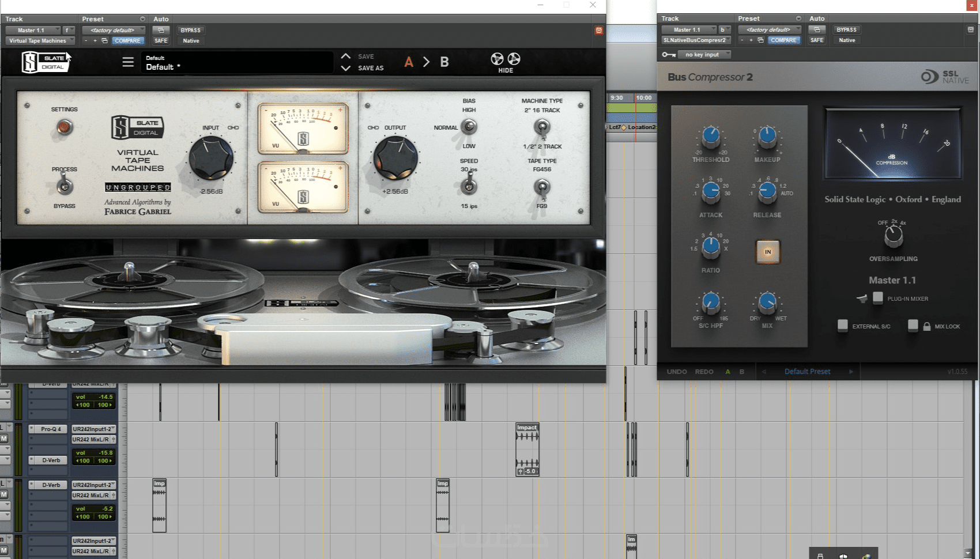Click the tape machine INPUT knob
Screen dimensions: 980x559
[x=211, y=158]
